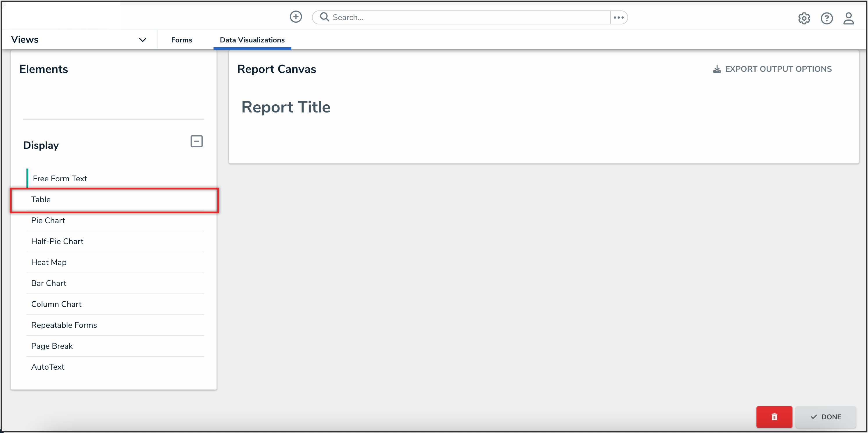Click the search magnifier icon
Image resolution: width=868 pixels, height=433 pixels.
coord(324,17)
